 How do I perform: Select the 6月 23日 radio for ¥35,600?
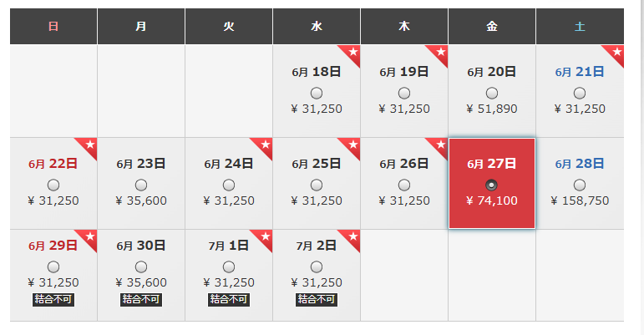pos(141,185)
